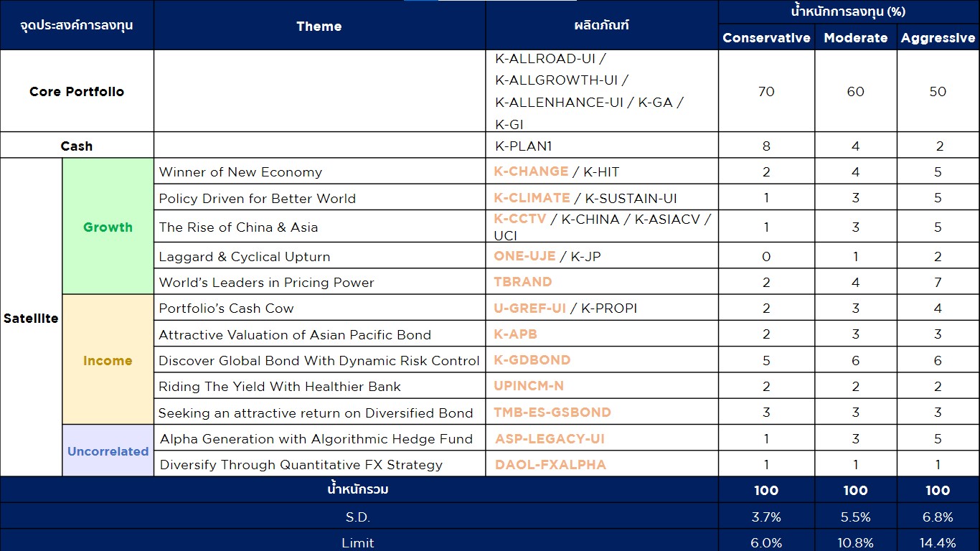Select Policy Driven for Better World theme

[257, 198]
